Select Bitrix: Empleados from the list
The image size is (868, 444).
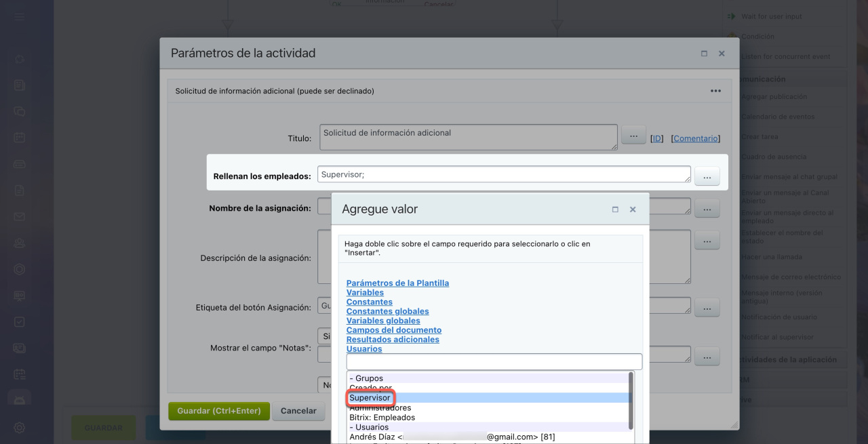coord(382,418)
